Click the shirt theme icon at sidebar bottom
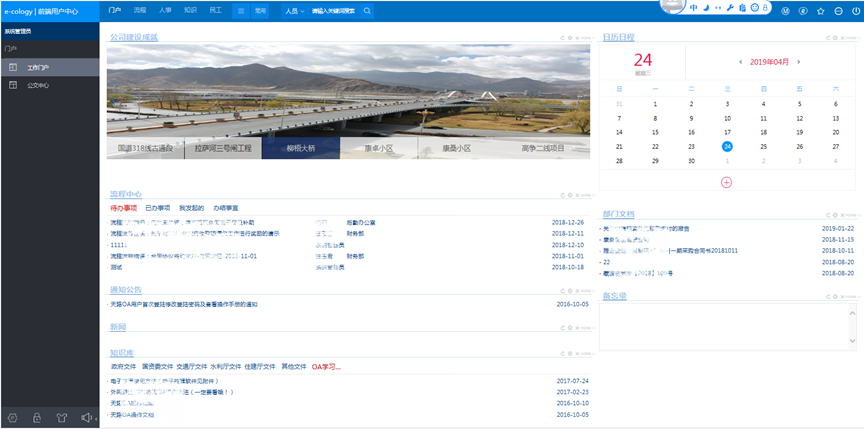The width and height of the screenshot is (864, 429). pyautogui.click(x=62, y=418)
